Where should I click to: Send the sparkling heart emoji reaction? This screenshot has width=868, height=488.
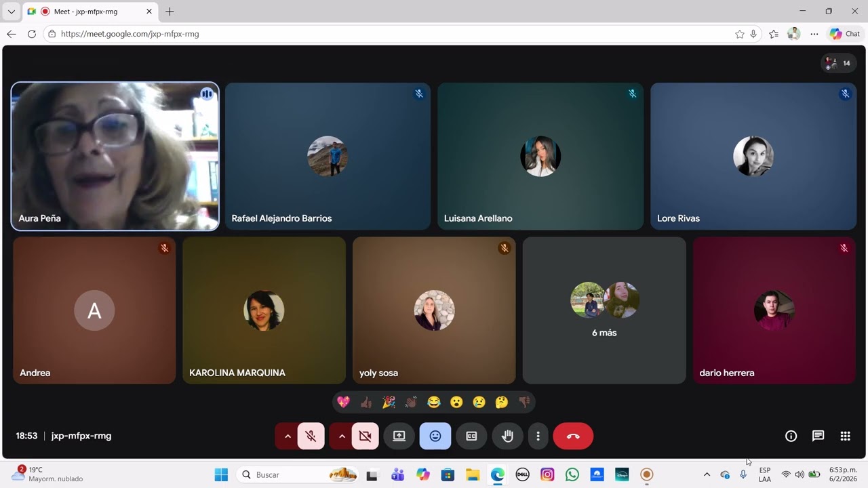[344, 403]
